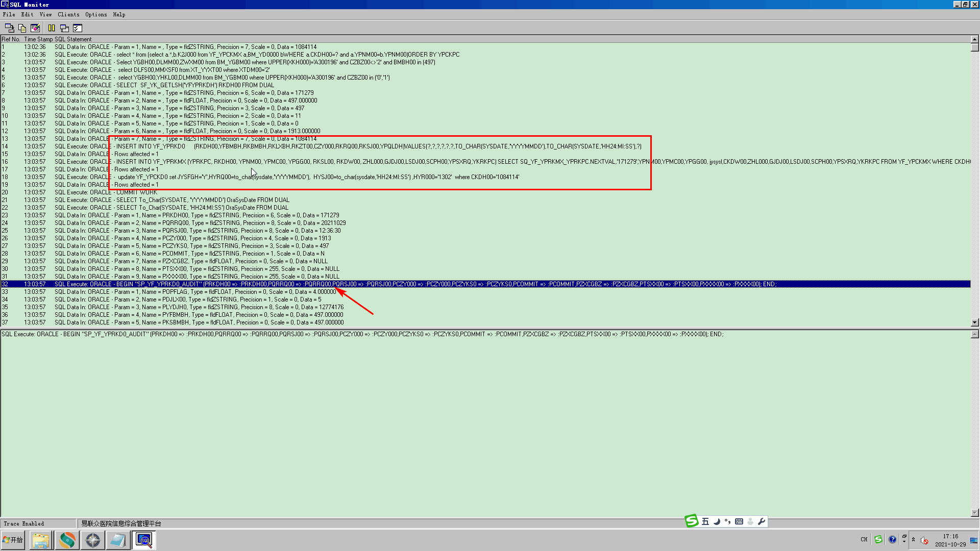Clear the trace with eraser icon
Viewport: 980px width, 551px height.
coord(35,28)
